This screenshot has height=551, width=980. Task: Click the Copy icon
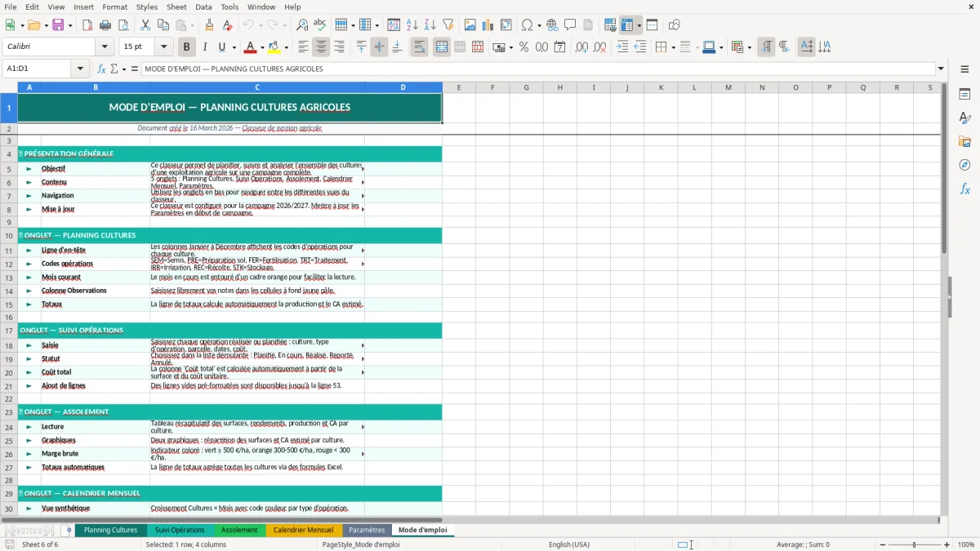[163, 25]
